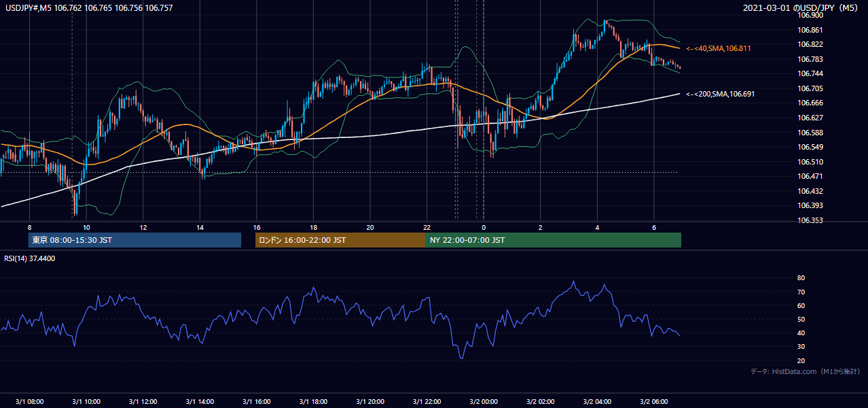Click the 3/1 18:00 time label
868x408 pixels.
click(312, 402)
